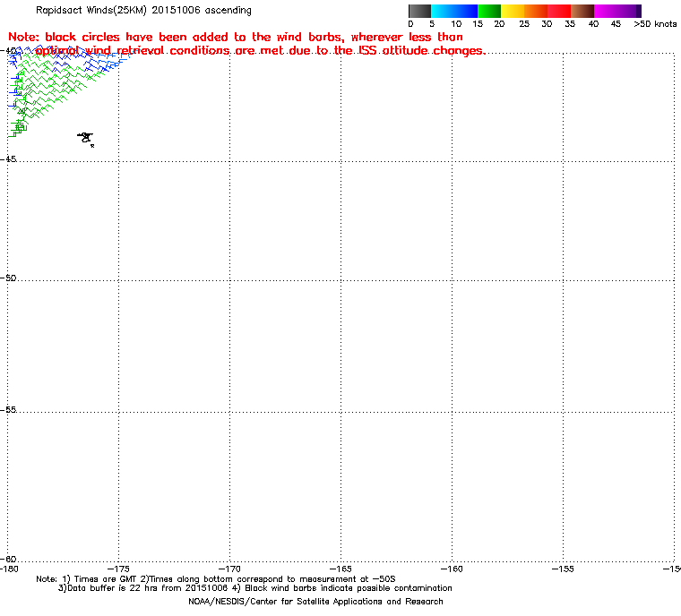Click the "-155" longitude axis label
681x616 pixels.
pos(563,569)
